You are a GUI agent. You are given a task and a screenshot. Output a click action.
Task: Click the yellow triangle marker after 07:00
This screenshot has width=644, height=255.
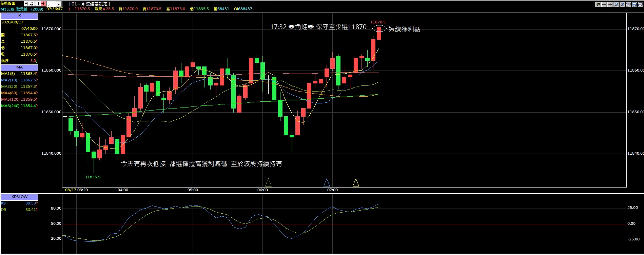coord(356,183)
